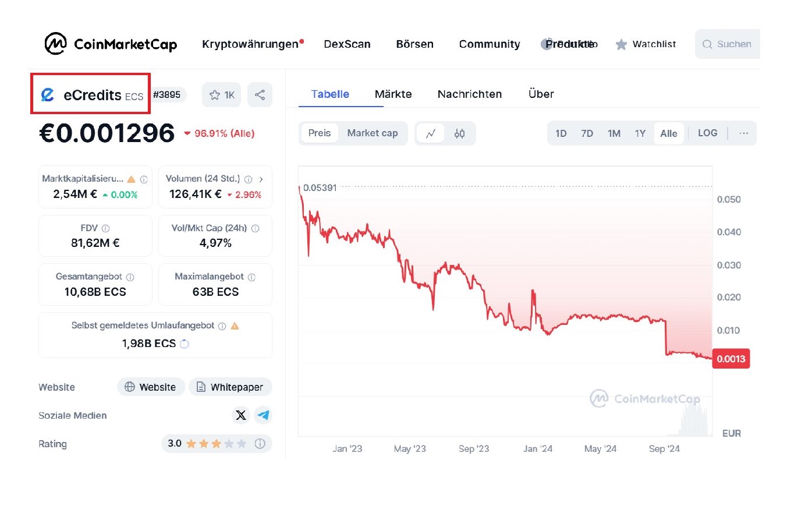Click the search magnifier icon

click(x=707, y=44)
